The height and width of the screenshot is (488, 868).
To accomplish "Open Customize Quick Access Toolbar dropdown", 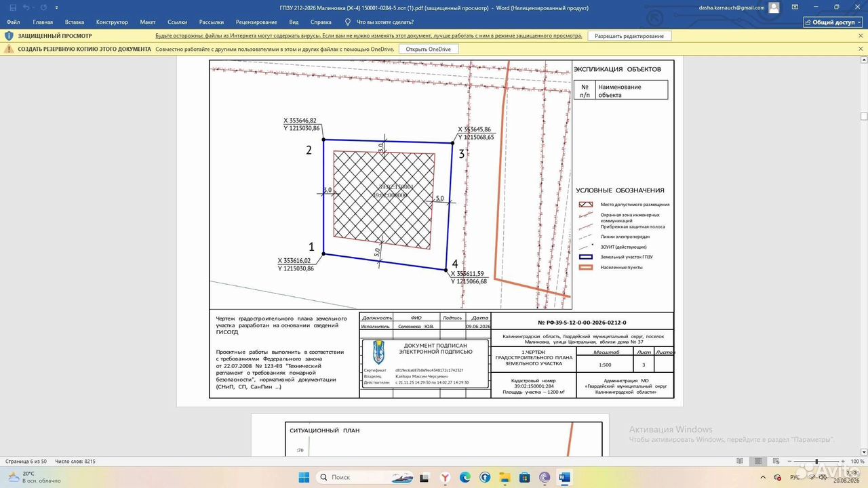I will tap(56, 7).
